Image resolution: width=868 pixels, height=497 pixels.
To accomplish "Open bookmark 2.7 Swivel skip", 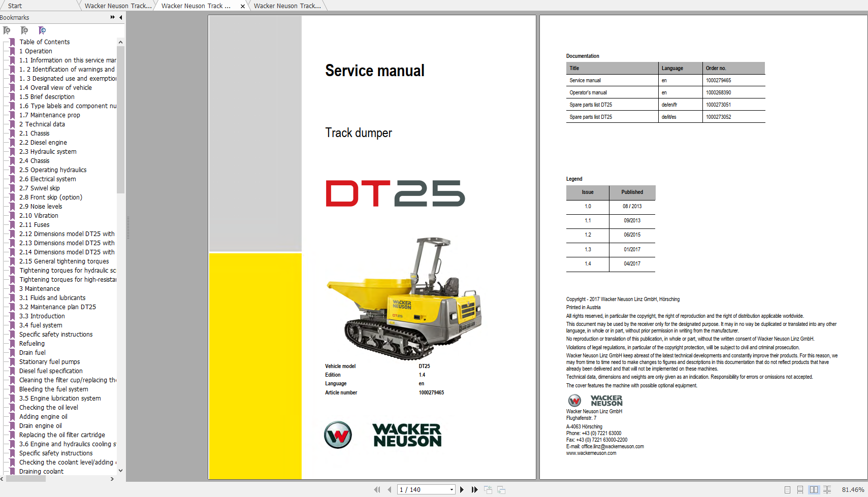I will [40, 188].
